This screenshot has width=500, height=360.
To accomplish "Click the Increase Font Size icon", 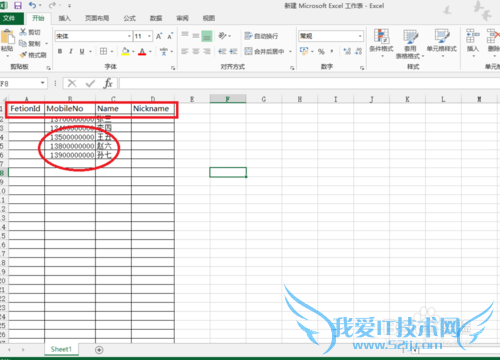I will click(x=159, y=36).
